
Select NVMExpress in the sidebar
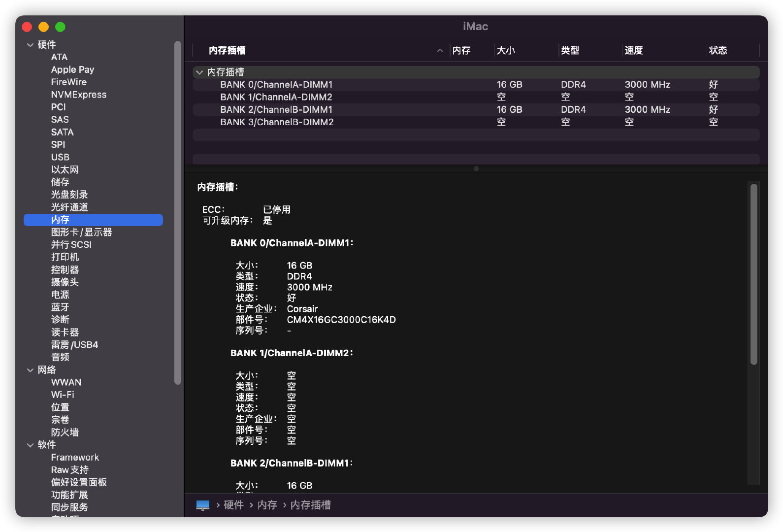78,95
